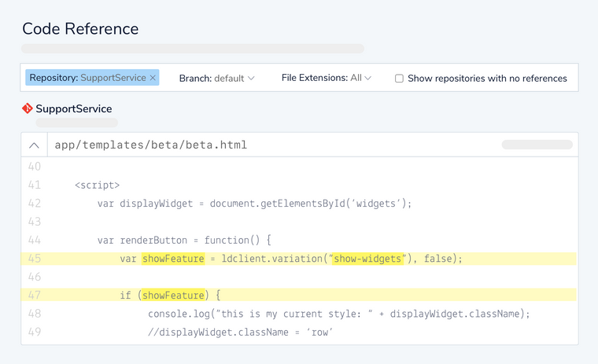Select line number 45 in the gutter
This screenshot has width=598, height=364.
pyautogui.click(x=34, y=259)
